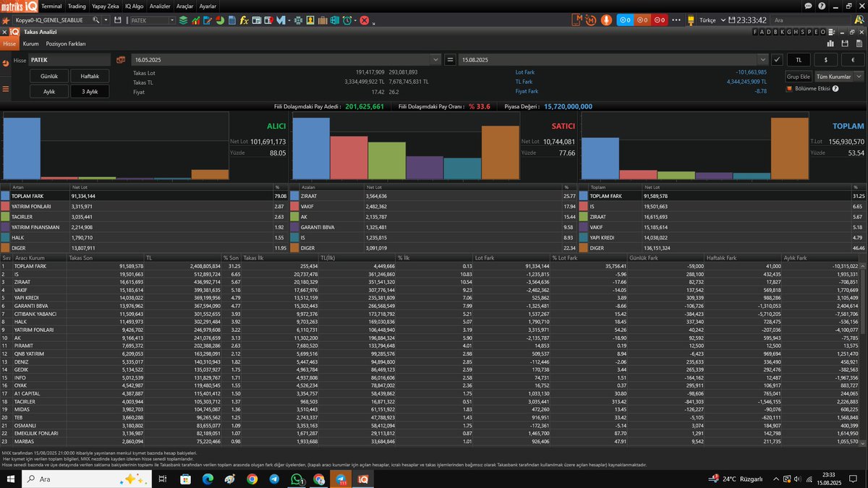The width and height of the screenshot is (868, 488).
Task: Open the fx formula icon
Action: (244, 20)
